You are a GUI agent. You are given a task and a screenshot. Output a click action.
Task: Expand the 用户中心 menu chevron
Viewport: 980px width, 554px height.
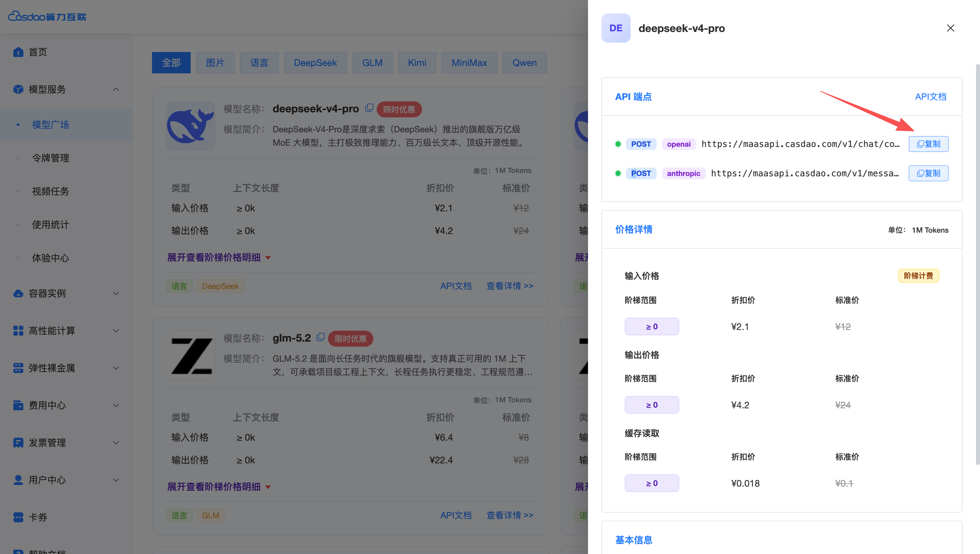[x=116, y=480]
